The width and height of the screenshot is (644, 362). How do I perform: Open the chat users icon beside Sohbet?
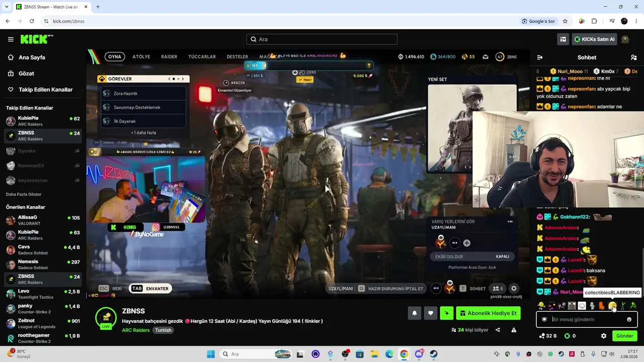point(634,57)
